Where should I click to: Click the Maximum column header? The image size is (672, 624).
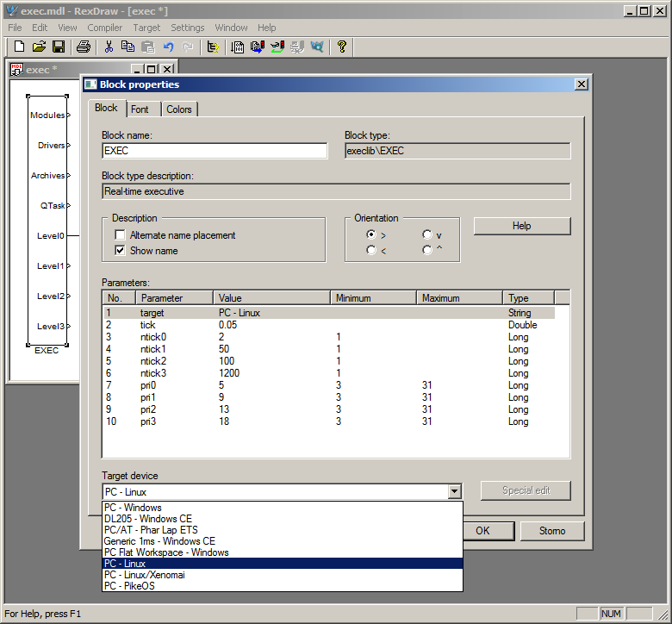point(459,297)
